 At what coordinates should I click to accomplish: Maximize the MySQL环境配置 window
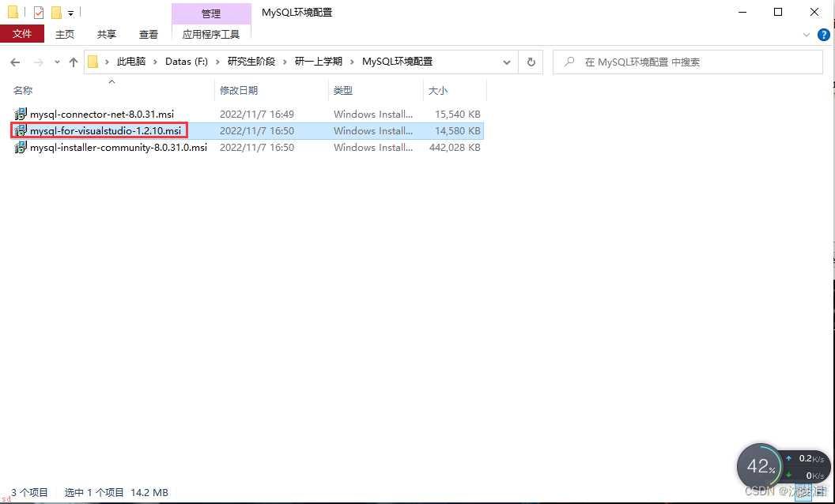pos(778,12)
